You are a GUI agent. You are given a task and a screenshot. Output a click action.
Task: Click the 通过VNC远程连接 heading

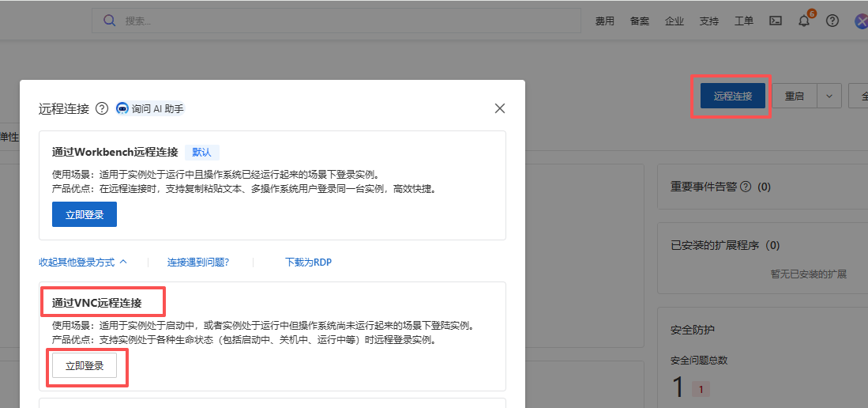click(97, 303)
